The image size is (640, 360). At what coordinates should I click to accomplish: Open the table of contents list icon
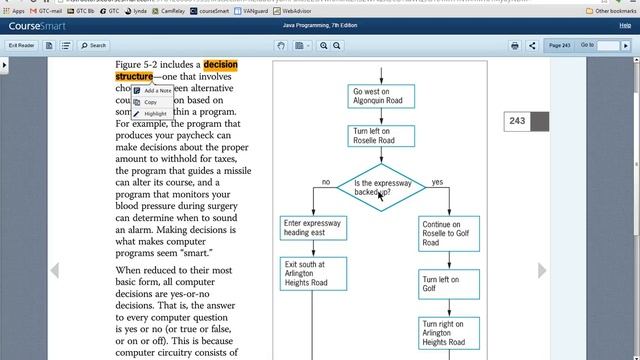(x=66, y=45)
